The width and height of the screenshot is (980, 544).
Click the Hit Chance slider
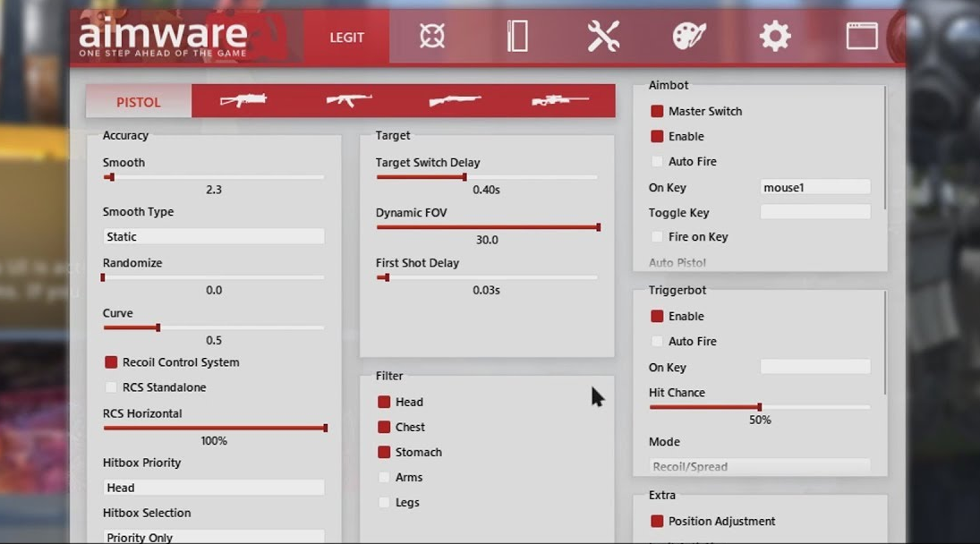click(759, 407)
